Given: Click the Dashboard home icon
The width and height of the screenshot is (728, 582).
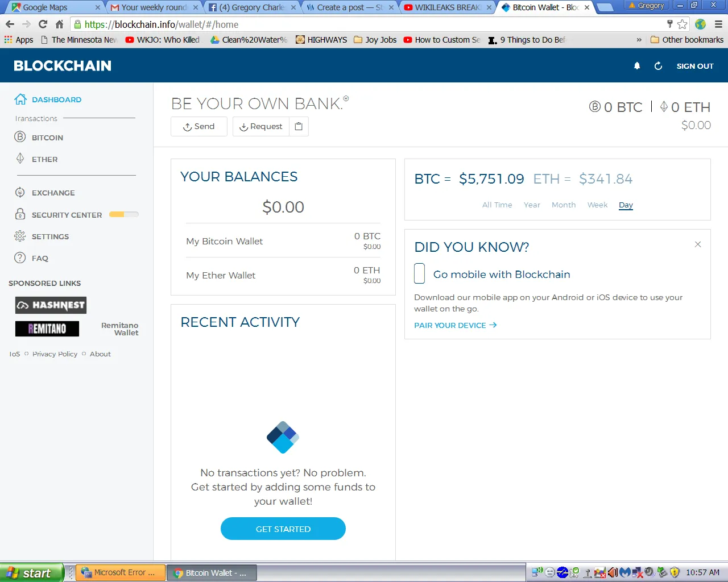Looking at the screenshot, I should 20,99.
